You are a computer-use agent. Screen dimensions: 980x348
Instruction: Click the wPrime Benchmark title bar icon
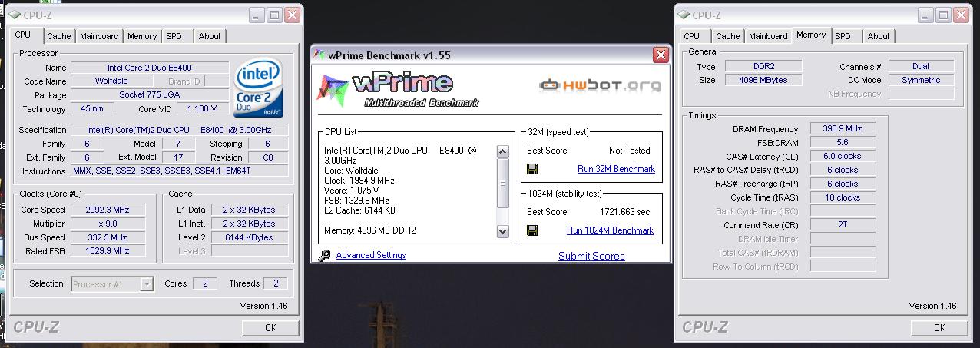click(x=319, y=55)
